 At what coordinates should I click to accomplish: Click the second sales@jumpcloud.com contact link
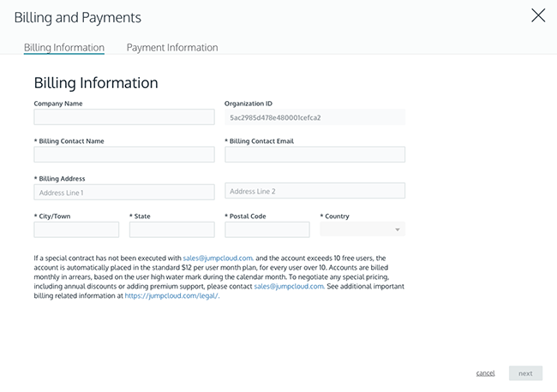[289, 286]
